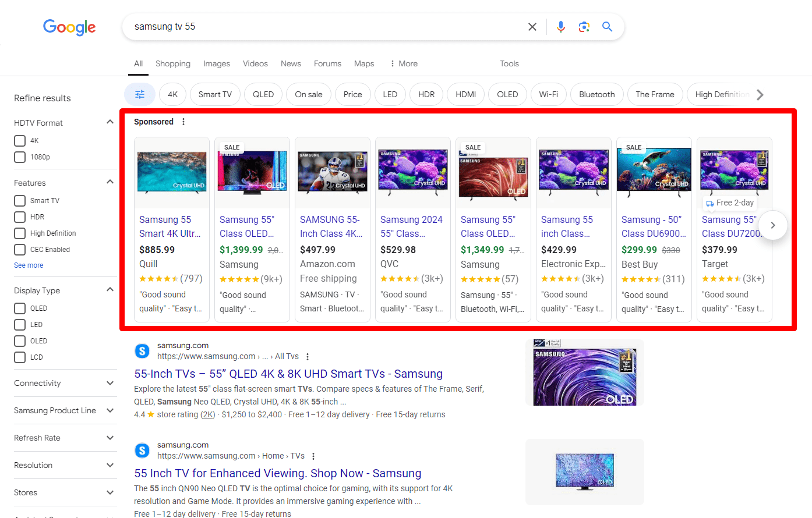
Task: Click the carousel right arrow on sponsored products
Action: 773,225
